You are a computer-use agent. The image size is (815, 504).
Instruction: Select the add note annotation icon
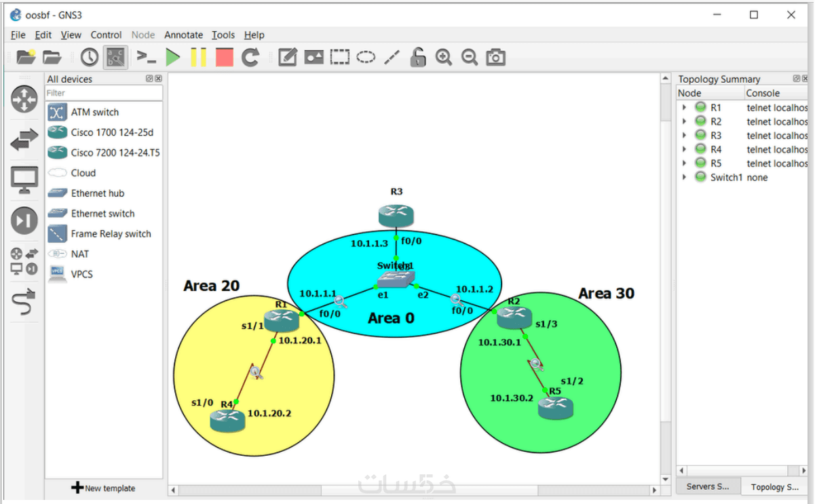(x=288, y=58)
